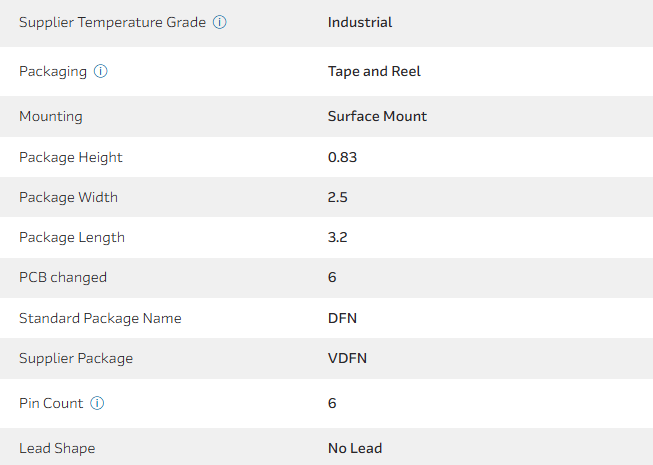
Task: Select the Tape and Reel value
Action: coord(374,72)
